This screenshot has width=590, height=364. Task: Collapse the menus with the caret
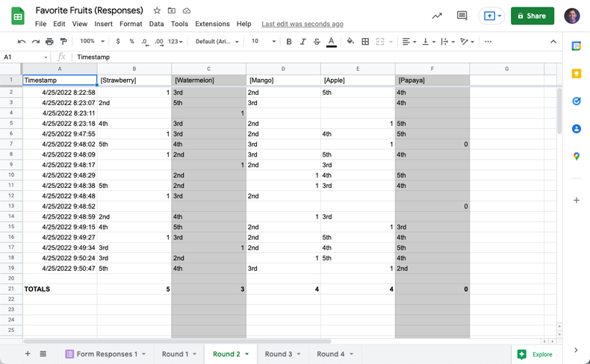pyautogui.click(x=553, y=42)
